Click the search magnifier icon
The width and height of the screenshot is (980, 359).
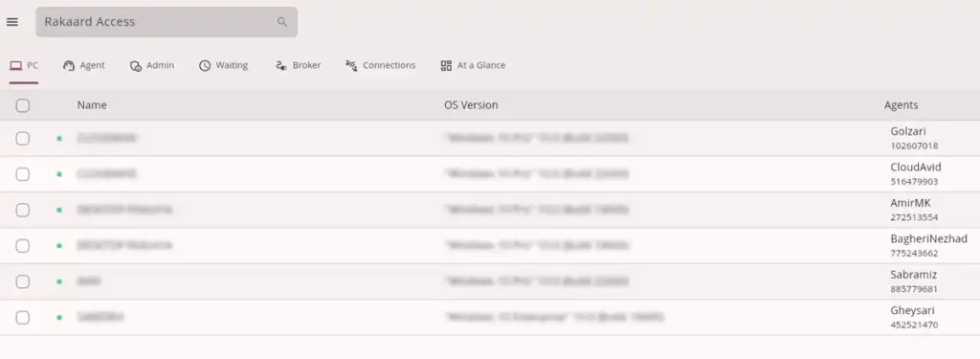pyautogui.click(x=282, y=22)
